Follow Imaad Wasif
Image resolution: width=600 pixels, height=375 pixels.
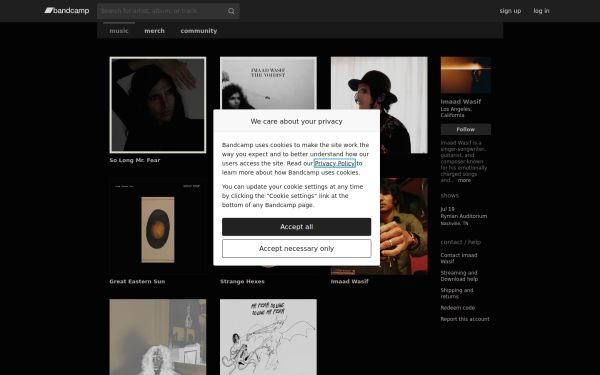tap(466, 129)
